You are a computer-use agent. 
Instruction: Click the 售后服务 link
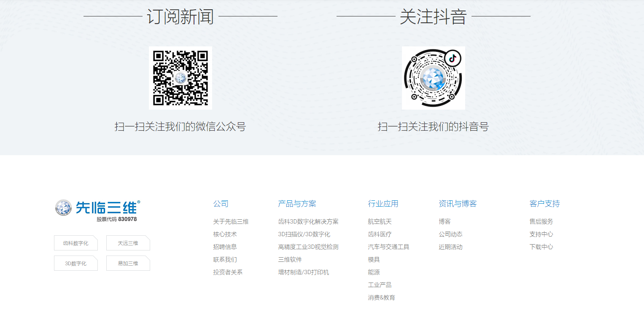(541, 221)
